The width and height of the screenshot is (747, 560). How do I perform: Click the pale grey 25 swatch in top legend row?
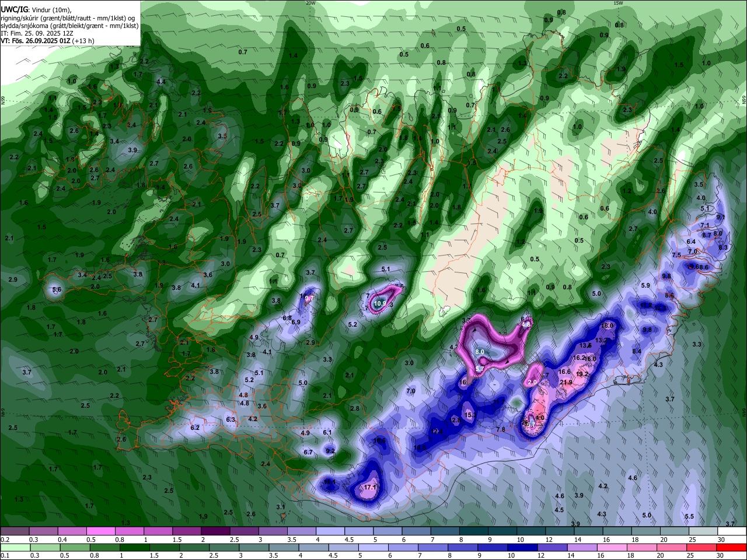pos(704,531)
